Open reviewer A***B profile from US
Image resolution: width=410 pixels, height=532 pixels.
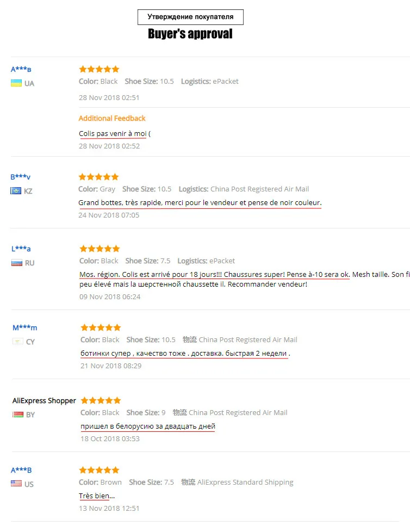pos(21,470)
